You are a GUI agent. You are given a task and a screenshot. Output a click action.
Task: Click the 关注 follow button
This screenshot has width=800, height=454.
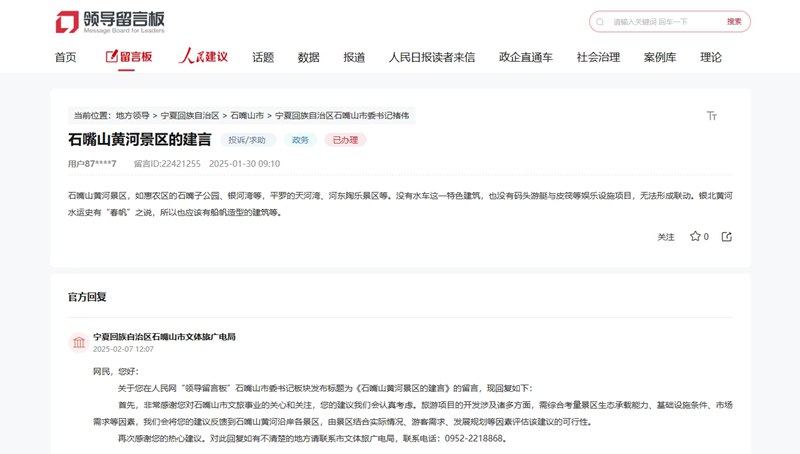click(666, 237)
